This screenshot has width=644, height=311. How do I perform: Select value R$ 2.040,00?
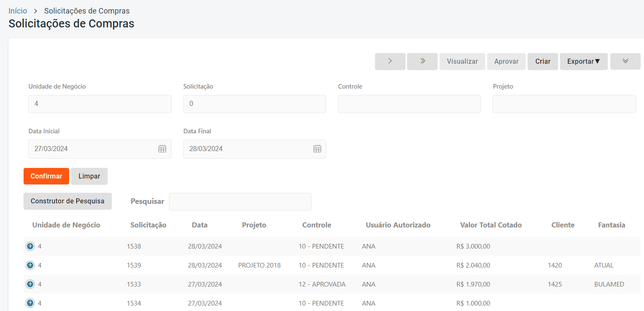pyautogui.click(x=473, y=265)
